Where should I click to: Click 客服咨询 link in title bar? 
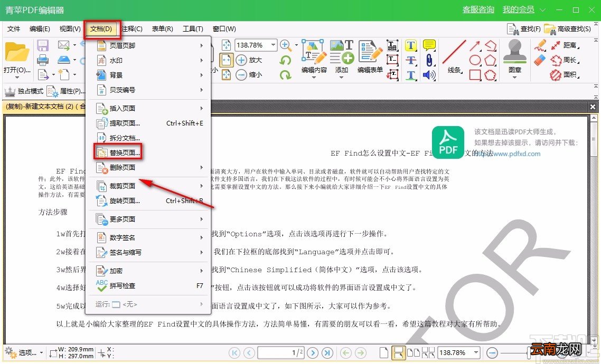[x=478, y=9]
